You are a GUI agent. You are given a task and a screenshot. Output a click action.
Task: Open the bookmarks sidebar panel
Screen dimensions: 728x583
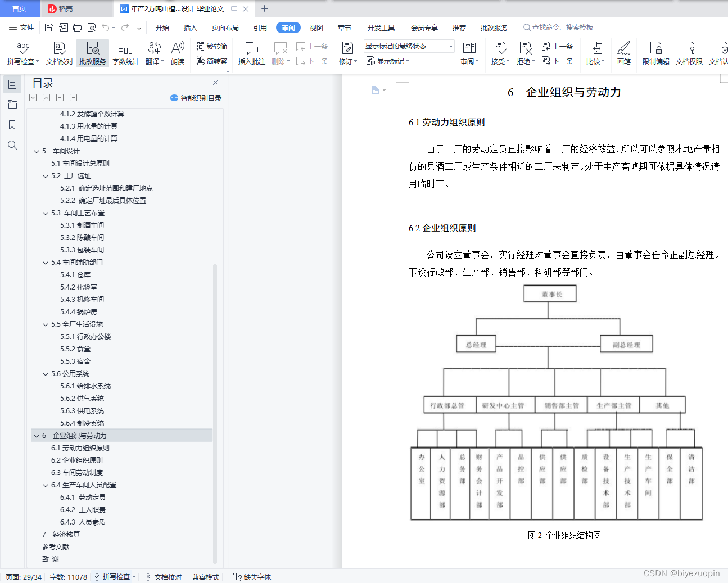coord(12,125)
